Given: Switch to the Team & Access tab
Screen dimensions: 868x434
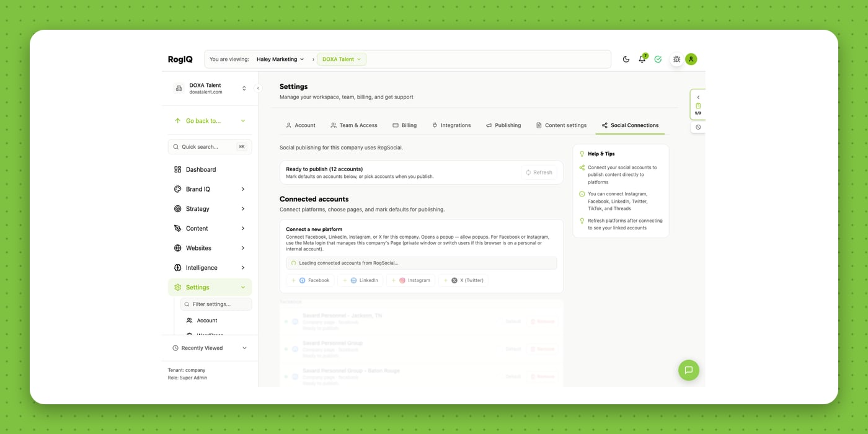Looking at the screenshot, I should pyautogui.click(x=354, y=125).
